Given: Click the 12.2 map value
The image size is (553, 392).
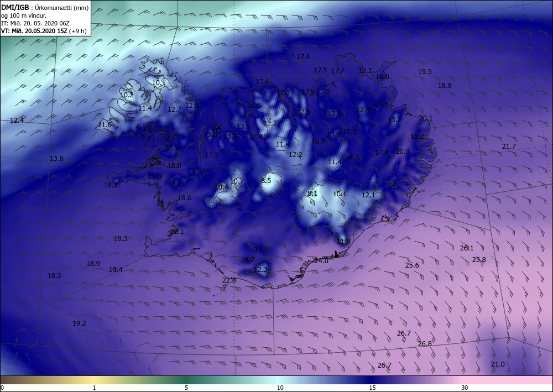Looking at the screenshot, I should 295,154.
